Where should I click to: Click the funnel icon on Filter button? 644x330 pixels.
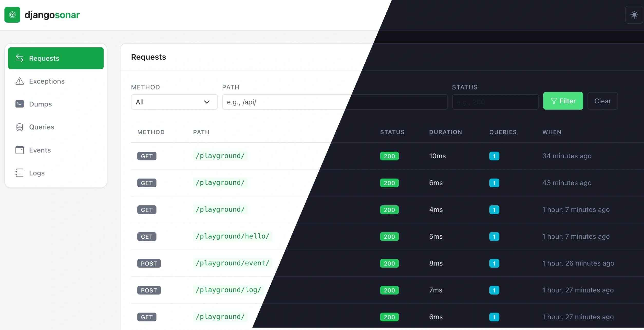click(554, 101)
